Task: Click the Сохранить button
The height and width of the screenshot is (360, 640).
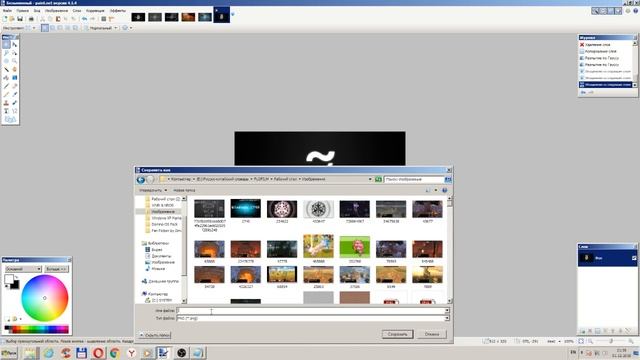Action: (398, 334)
